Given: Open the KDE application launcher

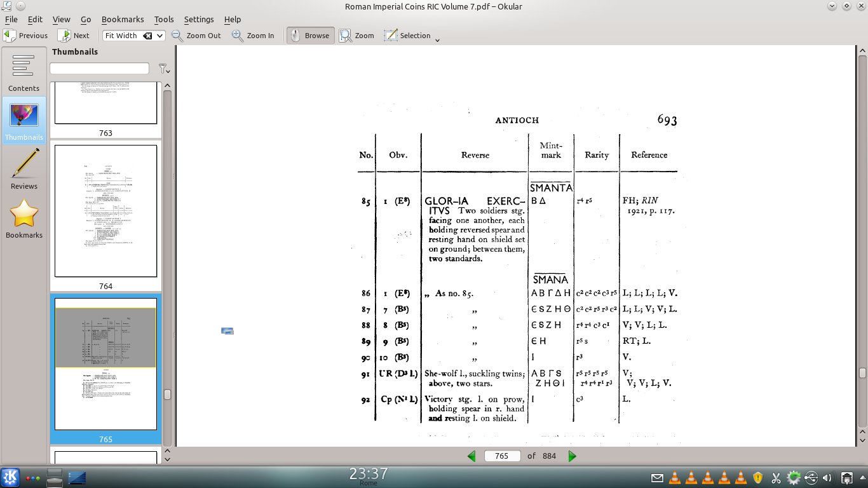Looking at the screenshot, I should click(x=10, y=477).
